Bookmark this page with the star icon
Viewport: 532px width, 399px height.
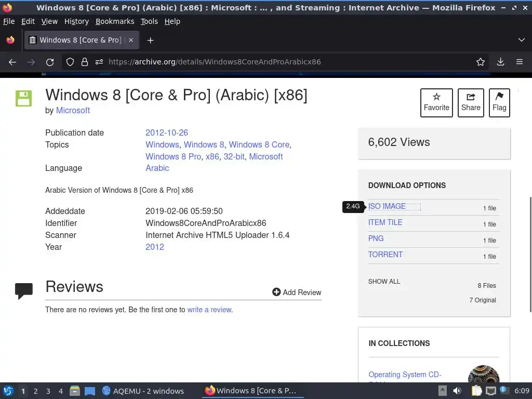pos(481,62)
